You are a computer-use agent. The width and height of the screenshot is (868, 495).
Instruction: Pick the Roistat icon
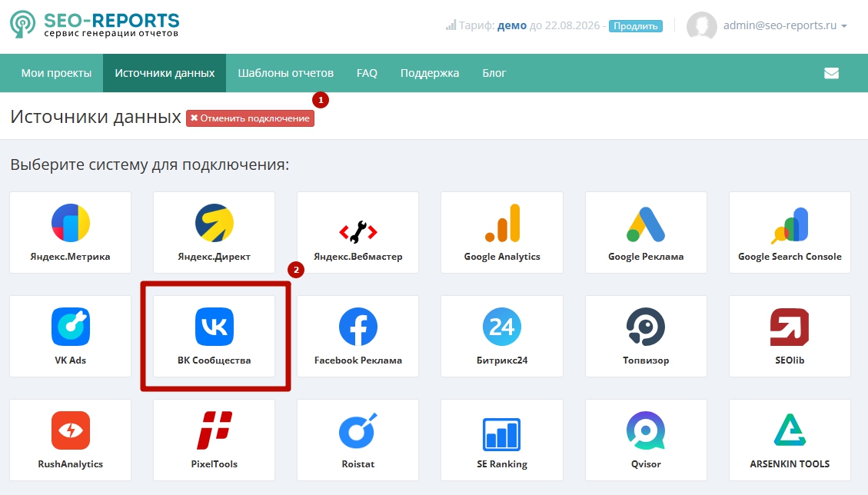click(x=358, y=430)
